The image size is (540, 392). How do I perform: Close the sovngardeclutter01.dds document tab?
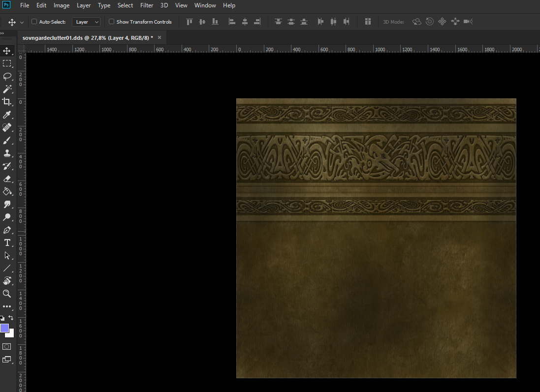[159, 37]
